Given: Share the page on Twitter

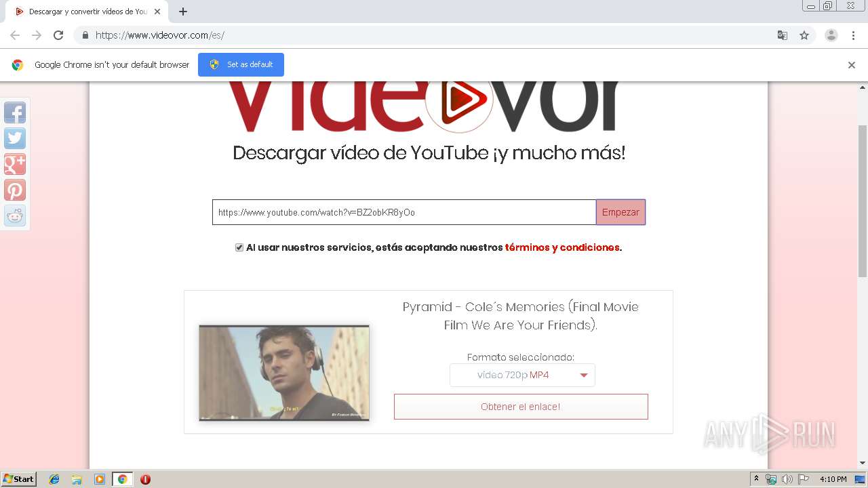Looking at the screenshot, I should [15, 138].
